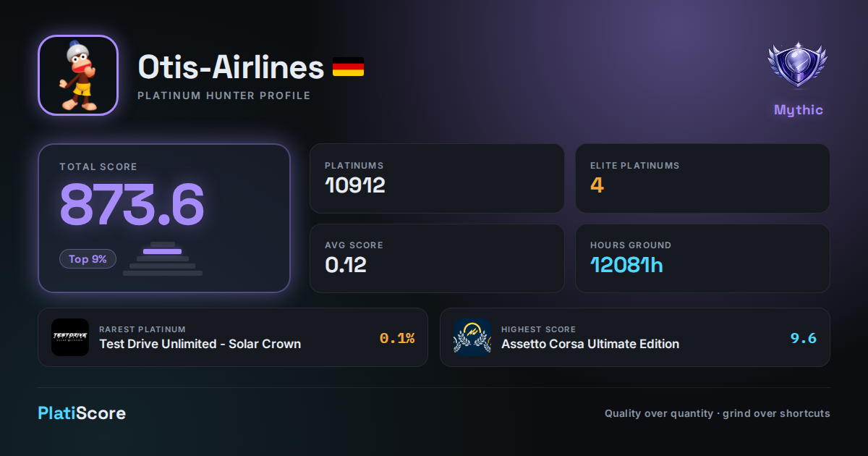Select the Elite Platinums stat card

coord(702,178)
